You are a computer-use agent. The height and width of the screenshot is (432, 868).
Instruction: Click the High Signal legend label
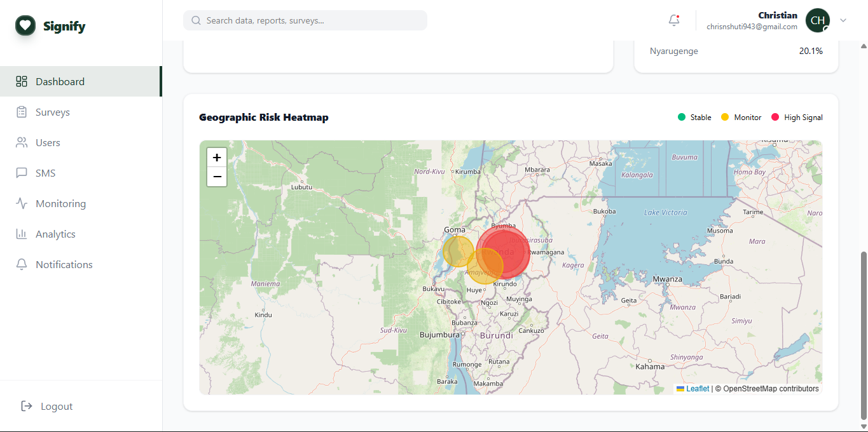coord(803,118)
